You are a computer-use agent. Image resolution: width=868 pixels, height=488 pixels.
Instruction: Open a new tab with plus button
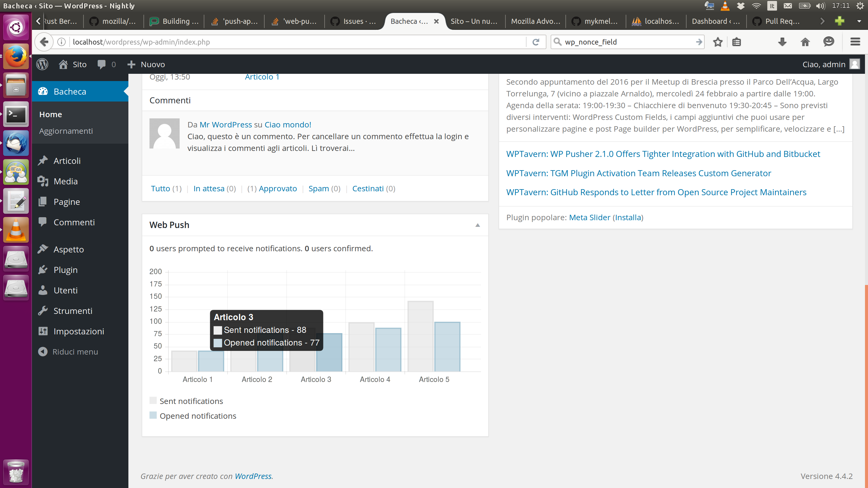click(x=839, y=21)
